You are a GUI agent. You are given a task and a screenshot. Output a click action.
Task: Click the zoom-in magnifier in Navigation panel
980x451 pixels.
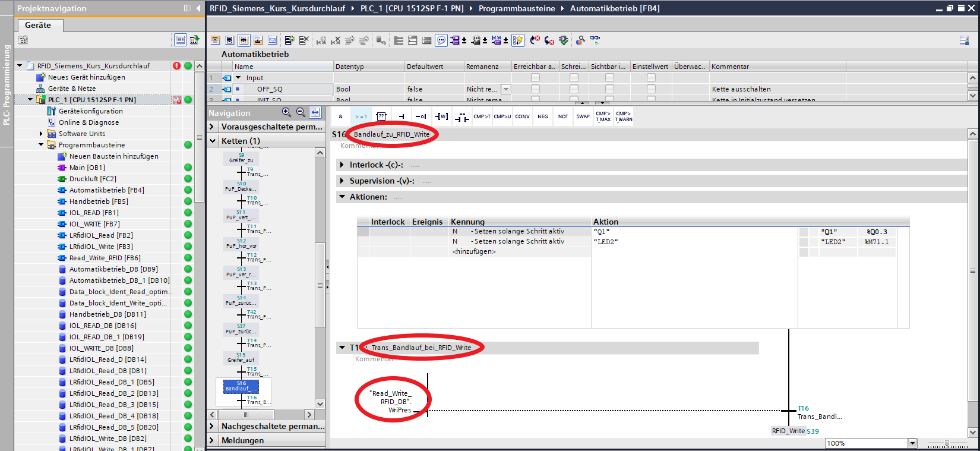286,112
